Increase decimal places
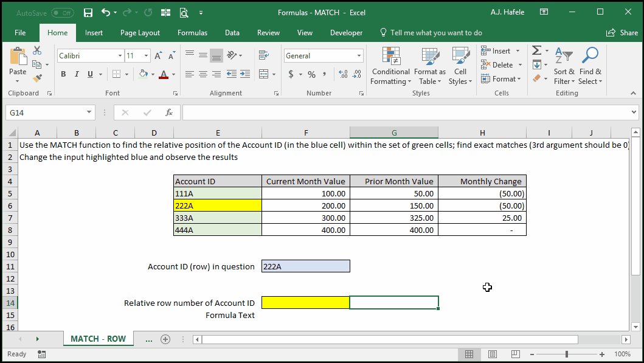Image resolution: width=644 pixels, height=363 pixels. (x=344, y=74)
